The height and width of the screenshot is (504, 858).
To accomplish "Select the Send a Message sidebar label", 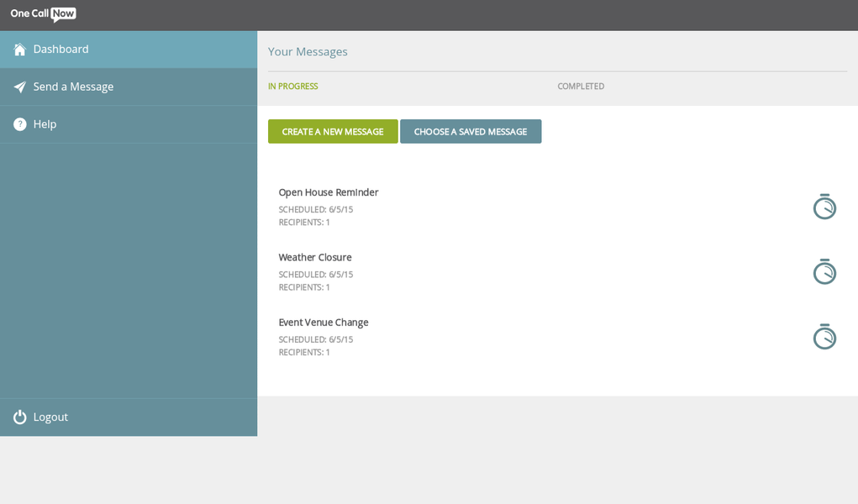I will point(73,87).
